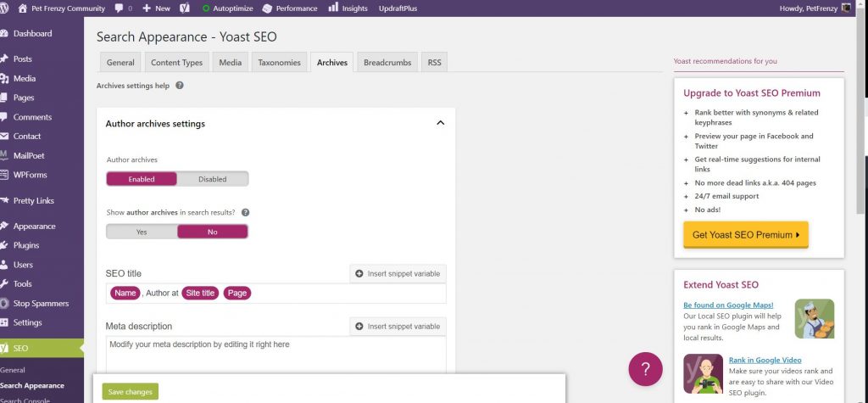Open UpdraftPlus admin bar menu

click(x=398, y=8)
